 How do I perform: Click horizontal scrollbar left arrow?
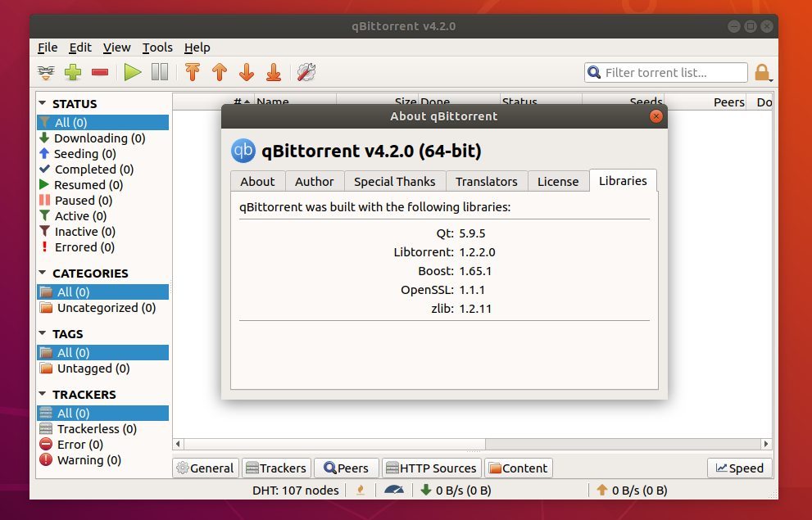pyautogui.click(x=178, y=443)
